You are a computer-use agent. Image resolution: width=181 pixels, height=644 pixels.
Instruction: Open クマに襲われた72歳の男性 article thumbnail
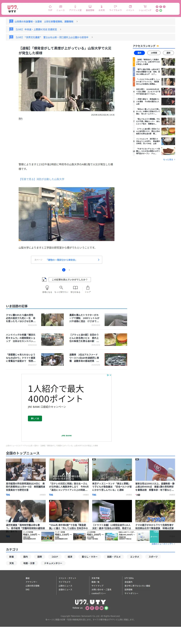[52, 320]
